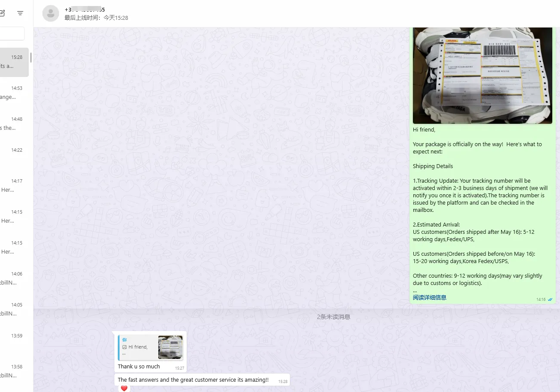Open the contact phone number in the header
Screen dimensions: 560x392
(85, 9)
